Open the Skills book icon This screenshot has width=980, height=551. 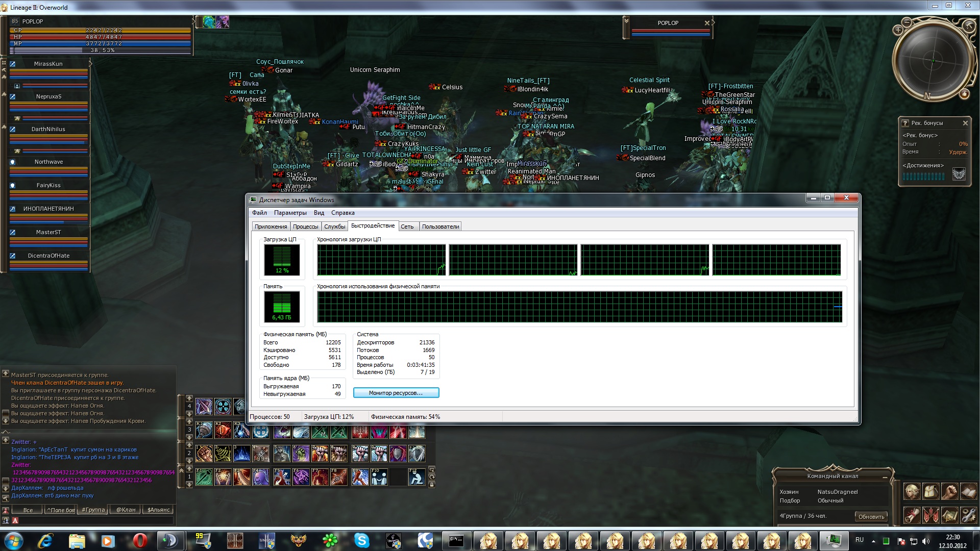pos(969,491)
